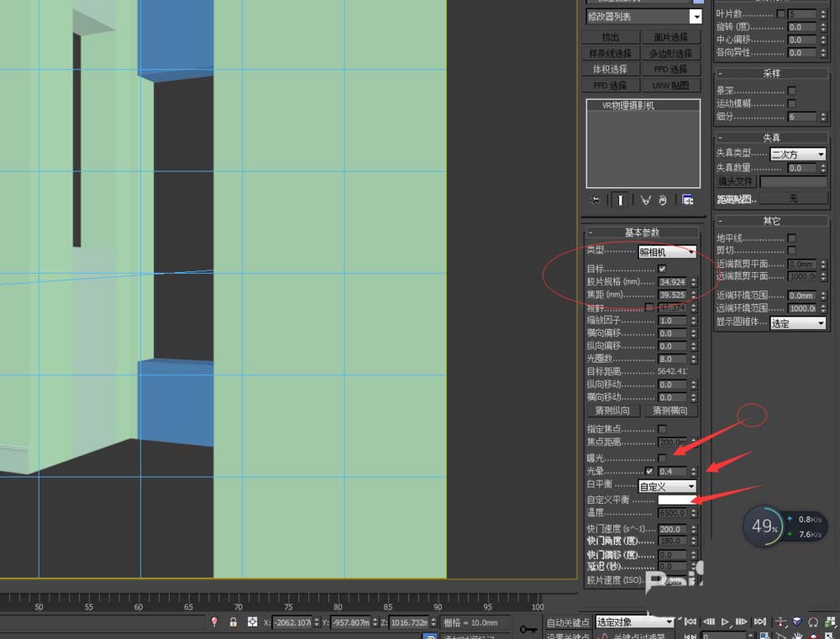Viewport: 840px width, 639px height.
Task: Pin the modifier stack
Action: [x=596, y=201]
